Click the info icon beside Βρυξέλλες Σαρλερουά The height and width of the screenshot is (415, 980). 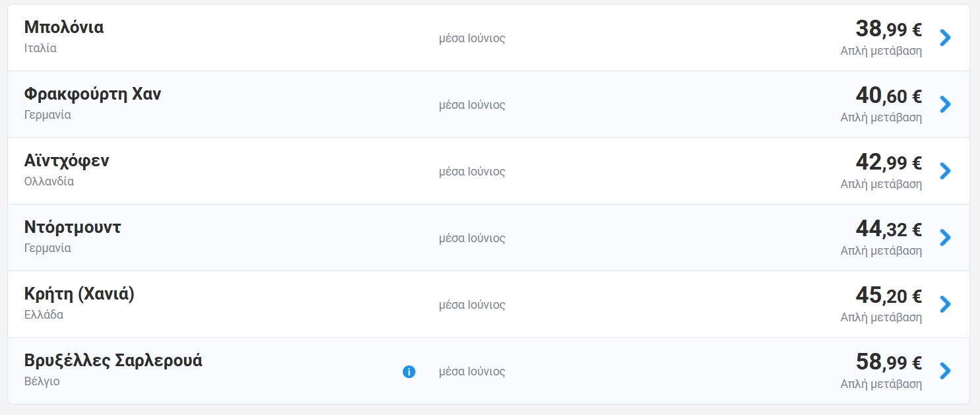(409, 371)
